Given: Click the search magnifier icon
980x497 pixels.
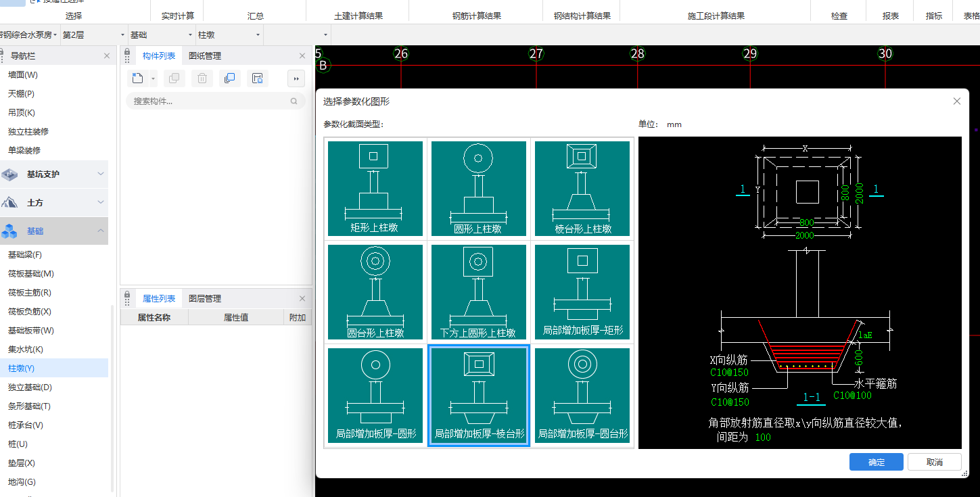Looking at the screenshot, I should coord(294,101).
